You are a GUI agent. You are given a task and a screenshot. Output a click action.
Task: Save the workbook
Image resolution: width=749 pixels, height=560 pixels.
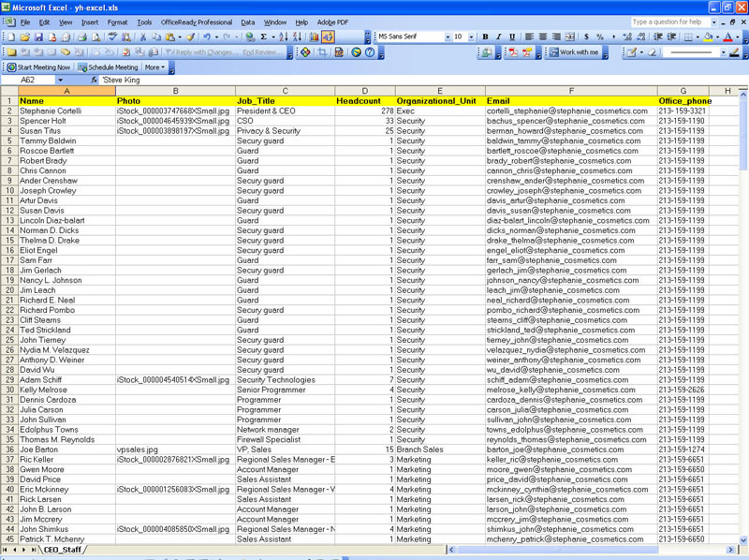point(38,37)
